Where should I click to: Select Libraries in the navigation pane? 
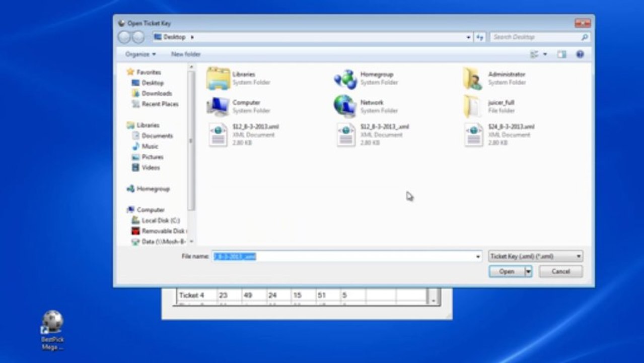pos(143,125)
